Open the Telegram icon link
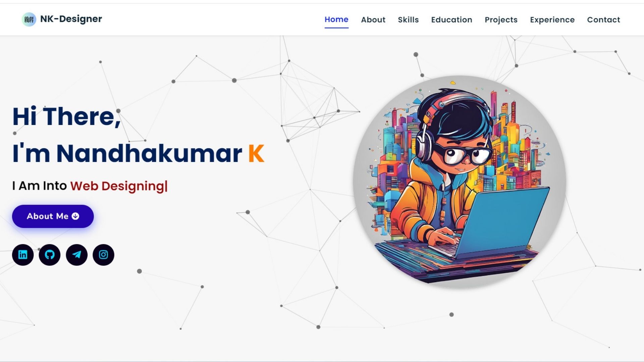 click(x=76, y=255)
